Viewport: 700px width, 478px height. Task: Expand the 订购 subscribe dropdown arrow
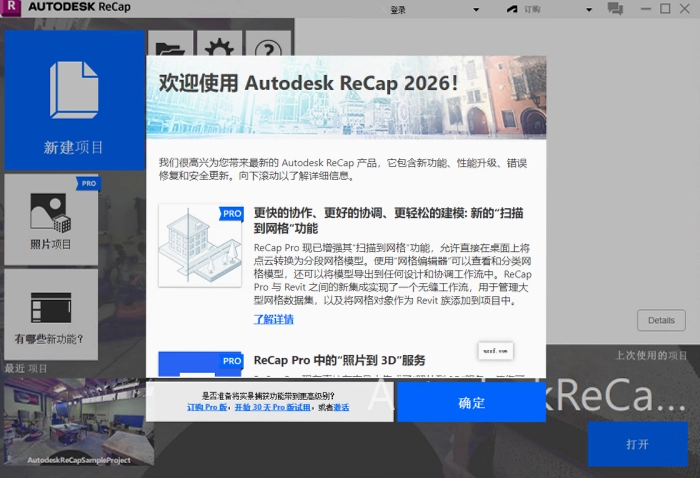point(589,9)
